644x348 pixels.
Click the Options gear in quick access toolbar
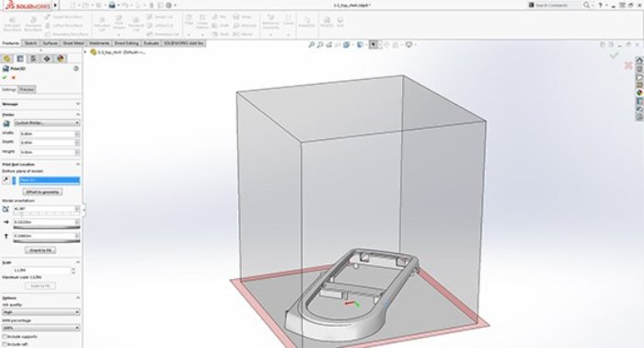point(168,6)
